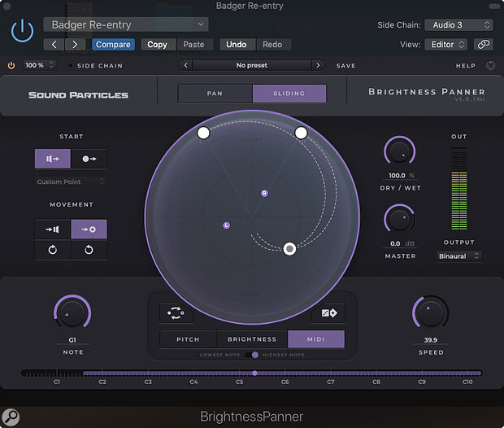Show next plugin preset arrow
This screenshot has width=504, height=428.
pos(318,65)
